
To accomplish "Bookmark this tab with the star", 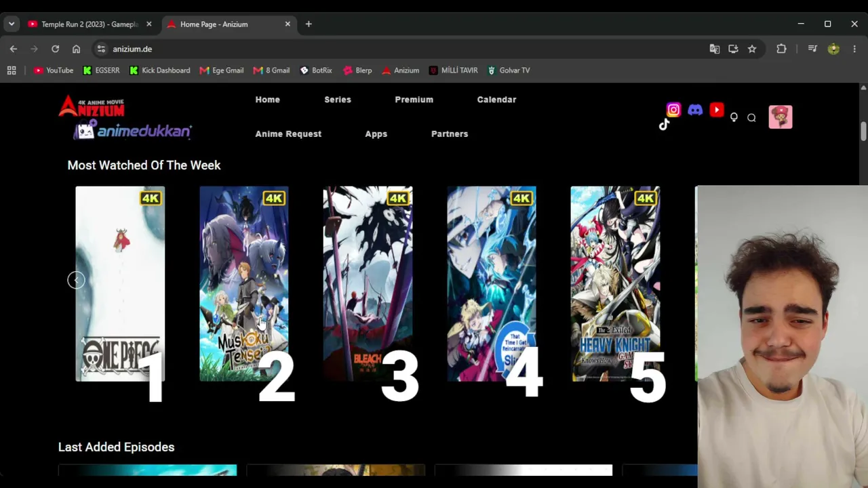I will click(752, 49).
